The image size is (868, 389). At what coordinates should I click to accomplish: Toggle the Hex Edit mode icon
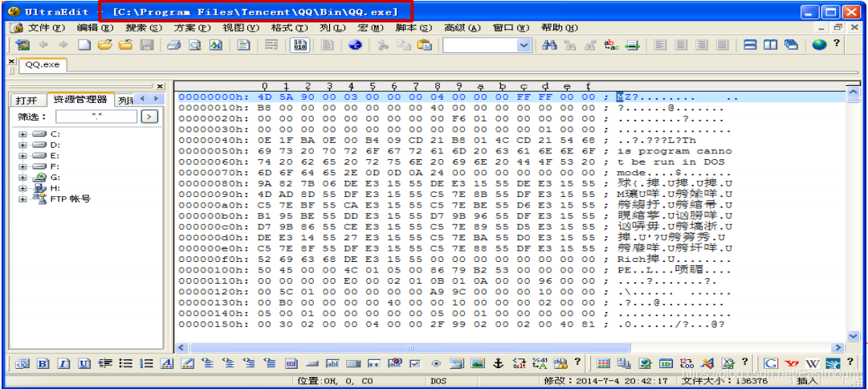coord(300,45)
